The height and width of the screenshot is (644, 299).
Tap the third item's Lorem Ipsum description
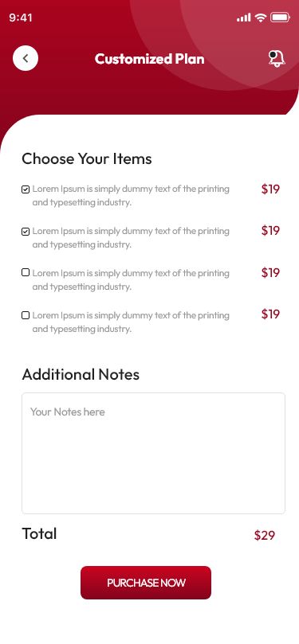coord(131,279)
